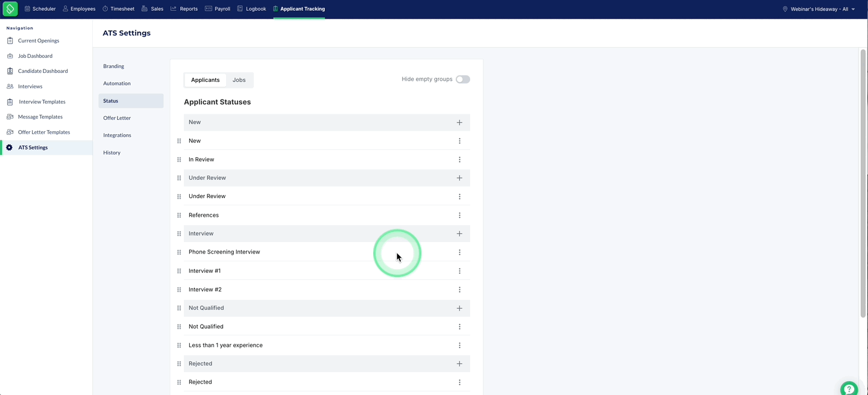Open options menu for New status row
This screenshot has width=868, height=395.
(x=459, y=141)
